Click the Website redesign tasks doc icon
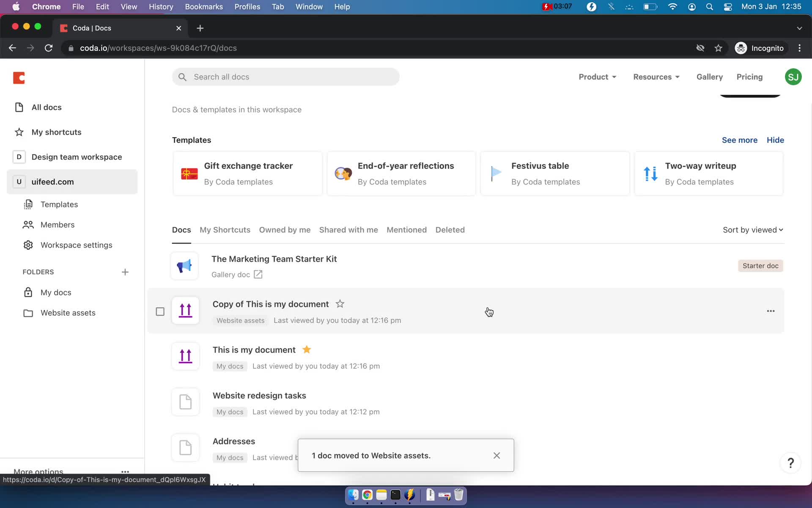 185,402
